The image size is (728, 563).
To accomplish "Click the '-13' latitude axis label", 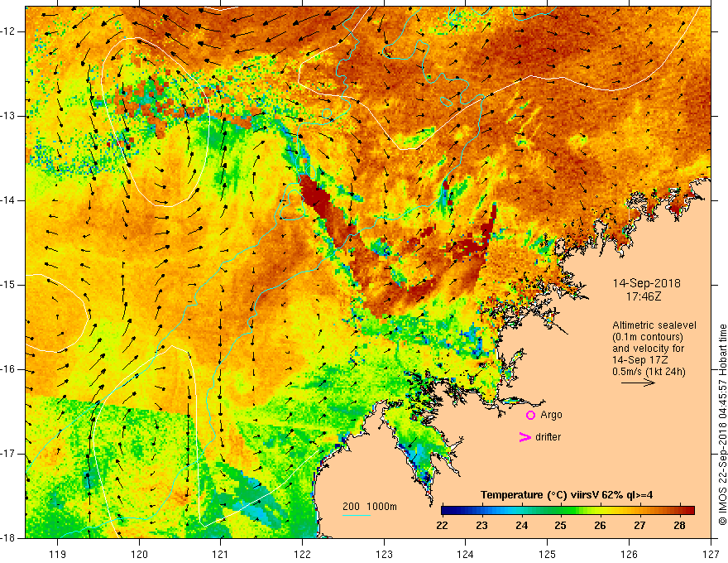I will (8, 116).
